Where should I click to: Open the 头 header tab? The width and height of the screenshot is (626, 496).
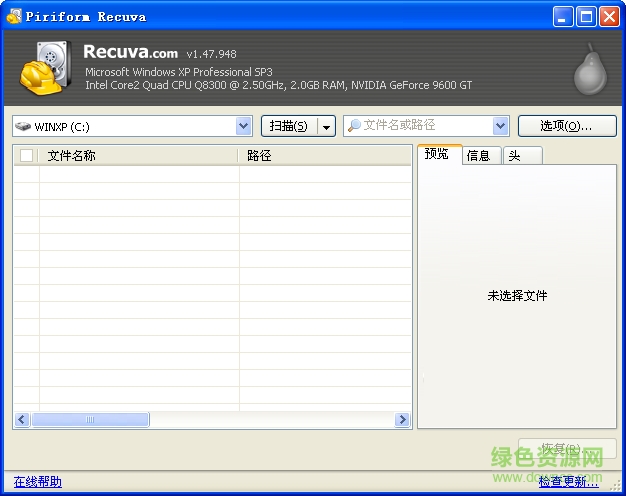(x=514, y=155)
